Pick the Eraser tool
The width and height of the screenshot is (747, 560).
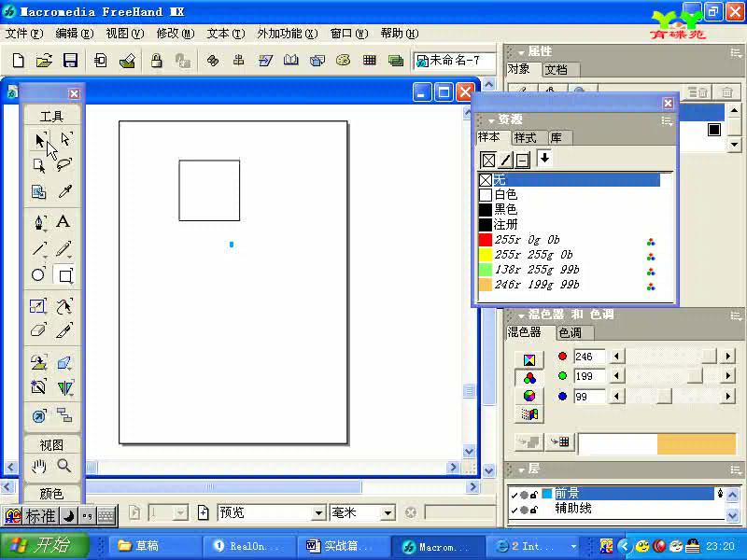[x=38, y=330]
